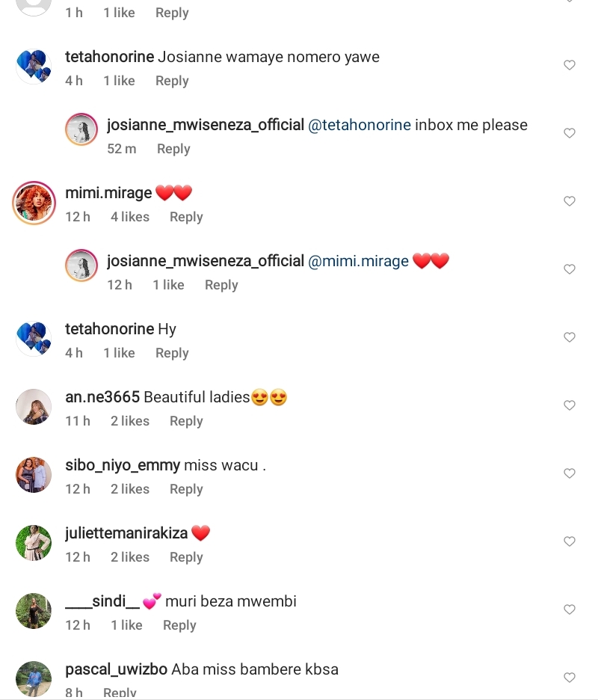Reply to an.ne3665's "Beautiful ladies" comment

click(186, 421)
